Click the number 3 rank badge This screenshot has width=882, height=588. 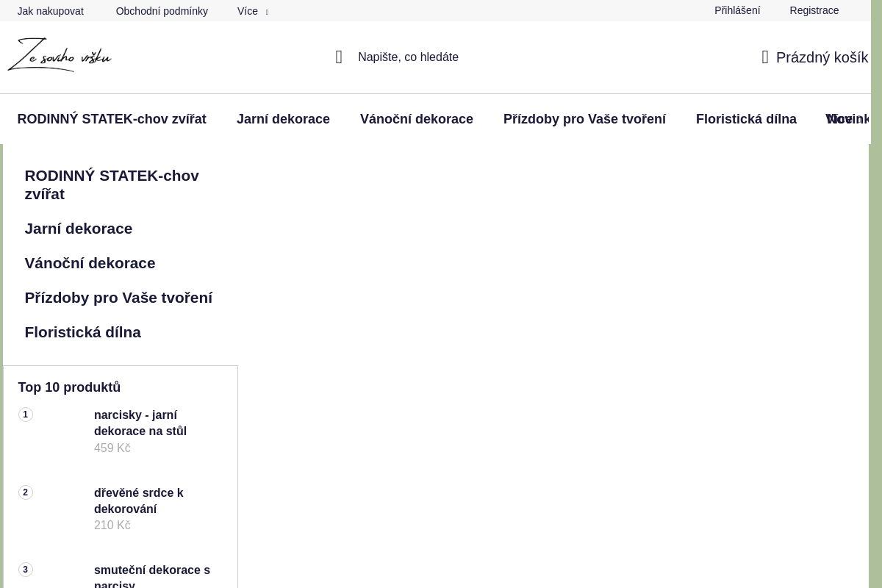point(26,570)
